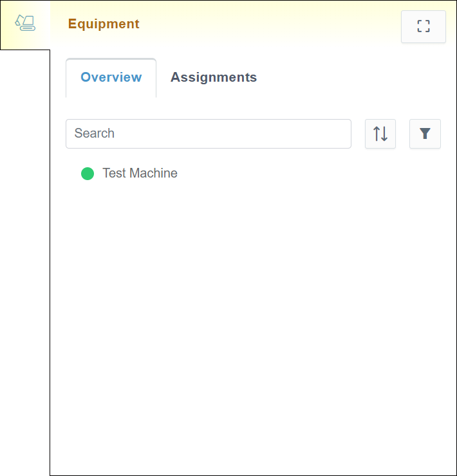Collapse the panel using the excavator sidebar icon

[25, 24]
